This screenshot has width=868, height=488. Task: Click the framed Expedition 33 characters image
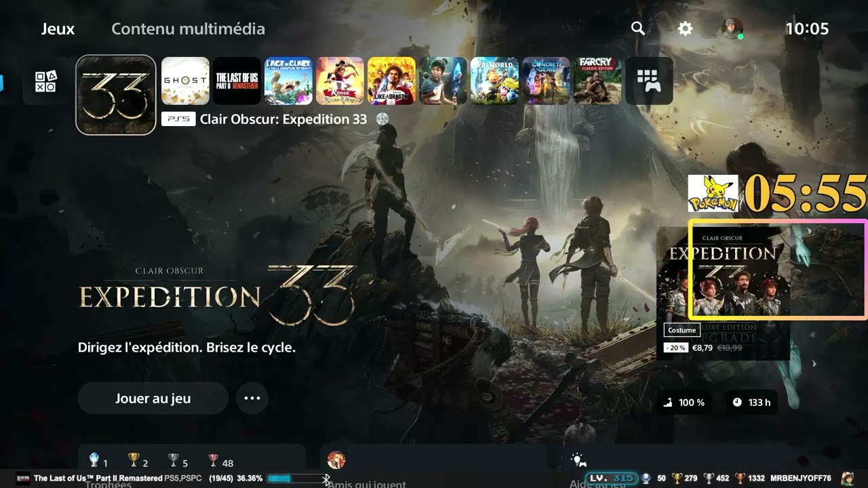click(x=778, y=269)
